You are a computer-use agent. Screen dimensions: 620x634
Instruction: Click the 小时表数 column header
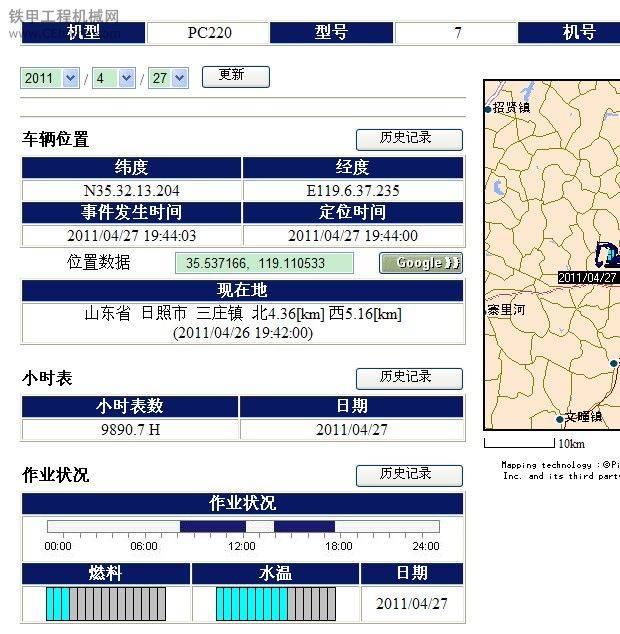click(x=130, y=406)
